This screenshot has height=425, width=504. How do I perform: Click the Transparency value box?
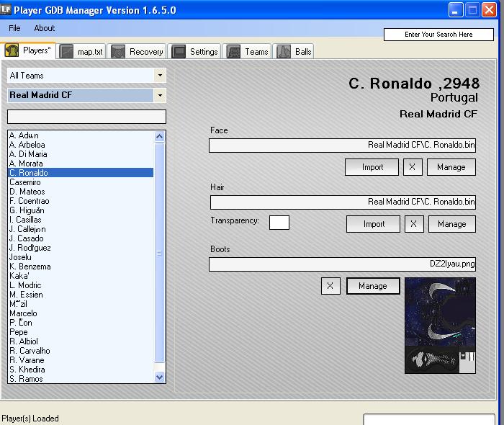tap(279, 223)
